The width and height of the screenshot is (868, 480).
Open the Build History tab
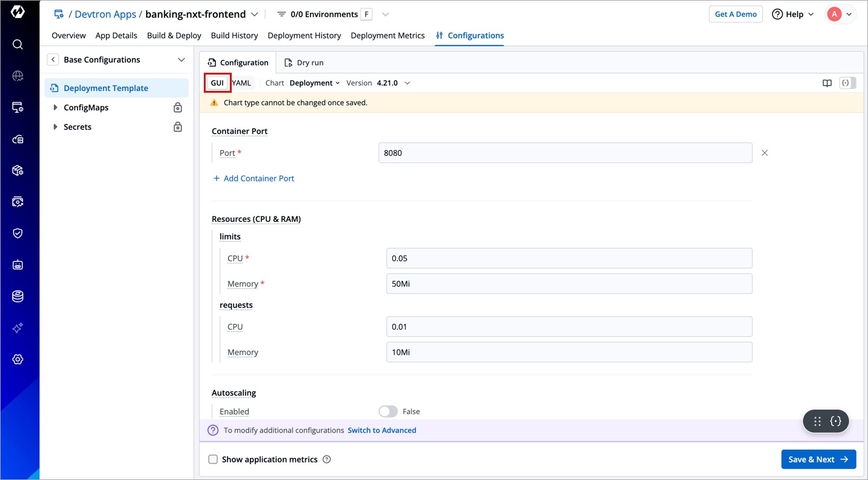[234, 35]
